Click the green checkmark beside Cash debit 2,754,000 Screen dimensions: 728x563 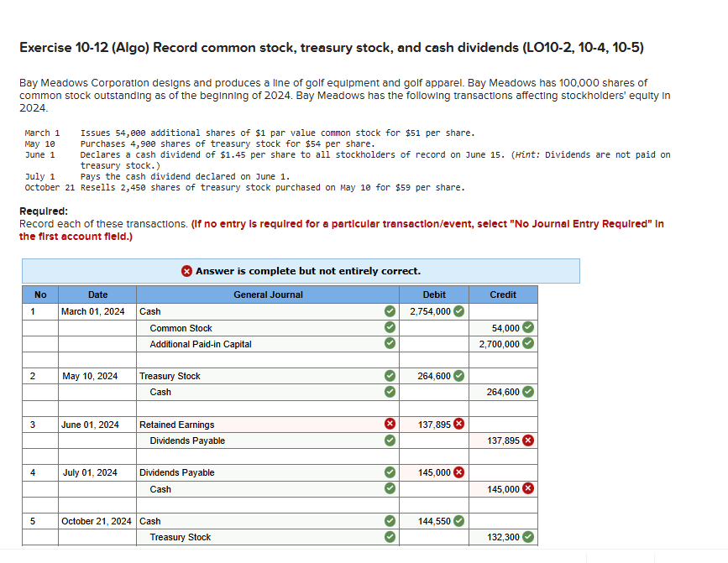click(458, 311)
